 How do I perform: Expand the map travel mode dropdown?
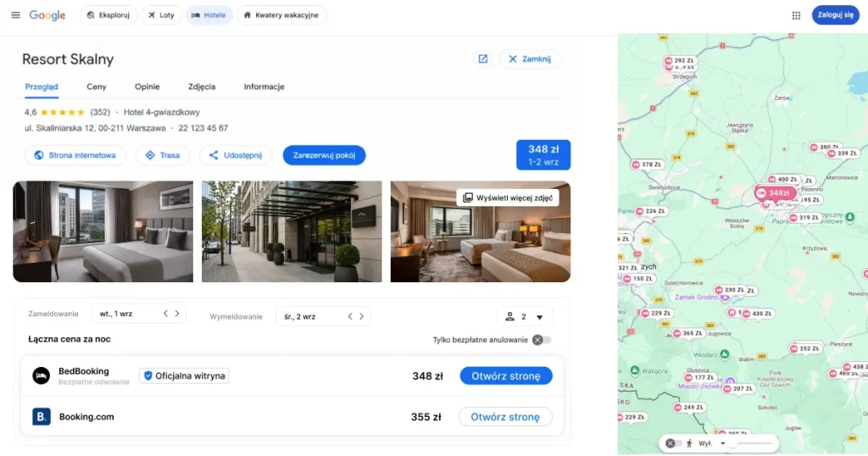[x=722, y=443]
